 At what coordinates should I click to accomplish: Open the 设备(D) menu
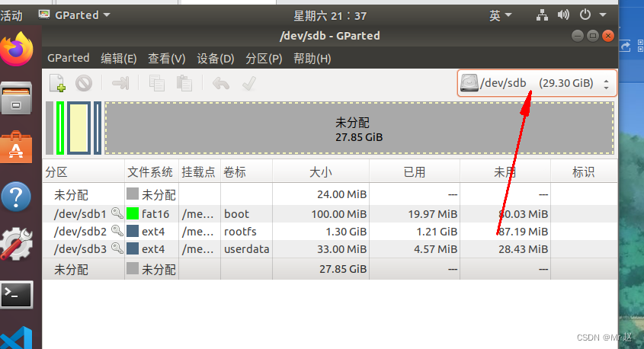215,59
